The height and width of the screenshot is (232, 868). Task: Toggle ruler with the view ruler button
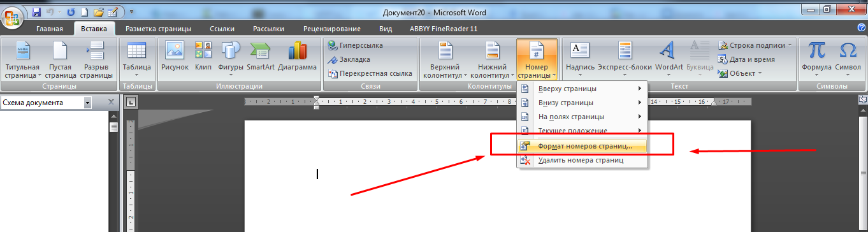click(863, 100)
